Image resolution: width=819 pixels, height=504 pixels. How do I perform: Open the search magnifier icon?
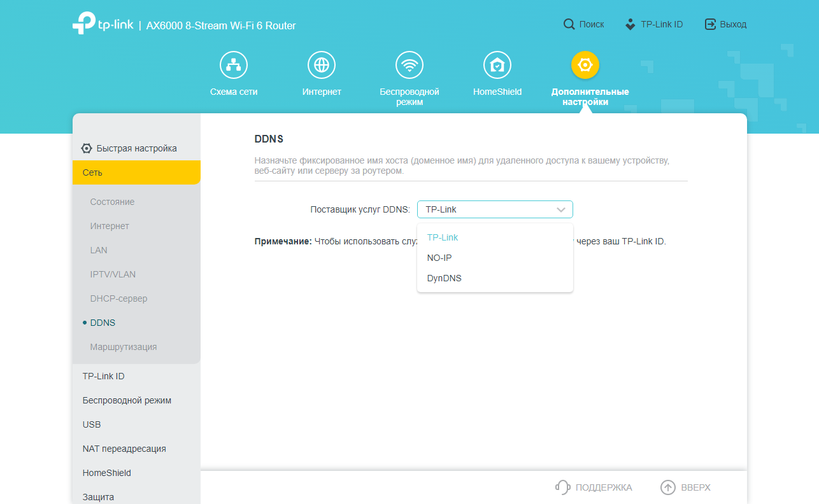[x=569, y=24]
